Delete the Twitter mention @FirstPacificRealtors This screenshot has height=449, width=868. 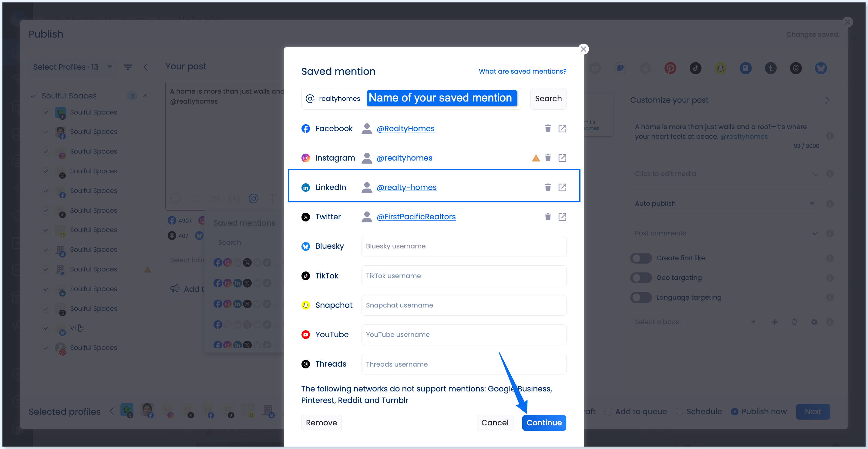click(x=547, y=216)
